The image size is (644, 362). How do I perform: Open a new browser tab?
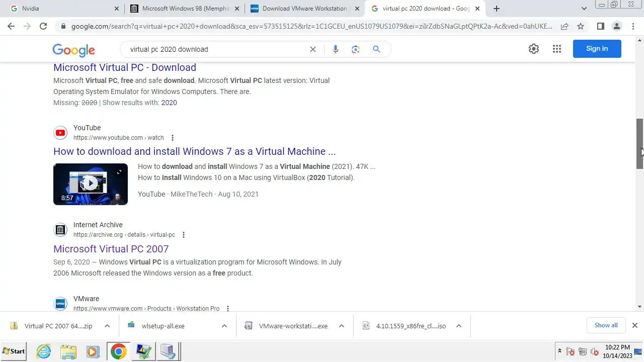[x=497, y=9]
